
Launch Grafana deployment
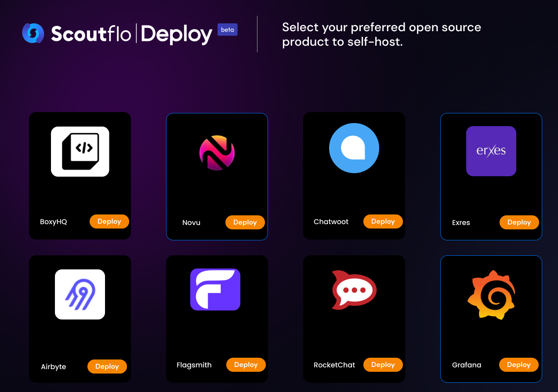click(x=519, y=365)
